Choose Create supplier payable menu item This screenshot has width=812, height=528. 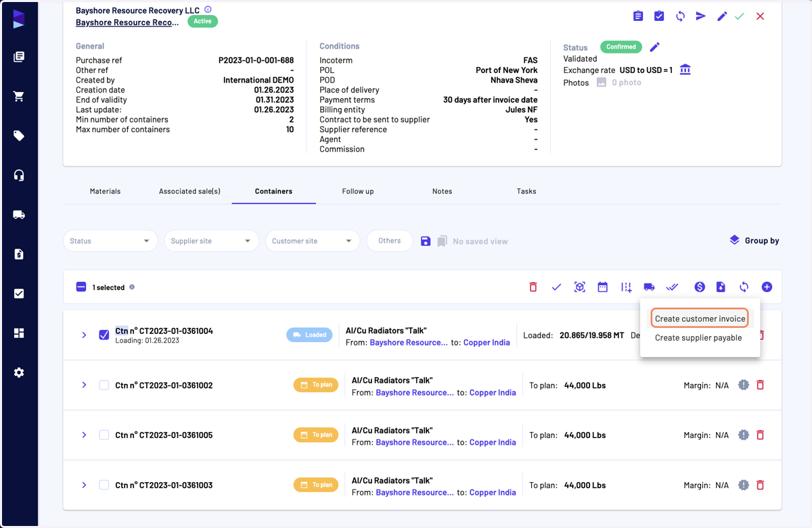tap(700, 337)
